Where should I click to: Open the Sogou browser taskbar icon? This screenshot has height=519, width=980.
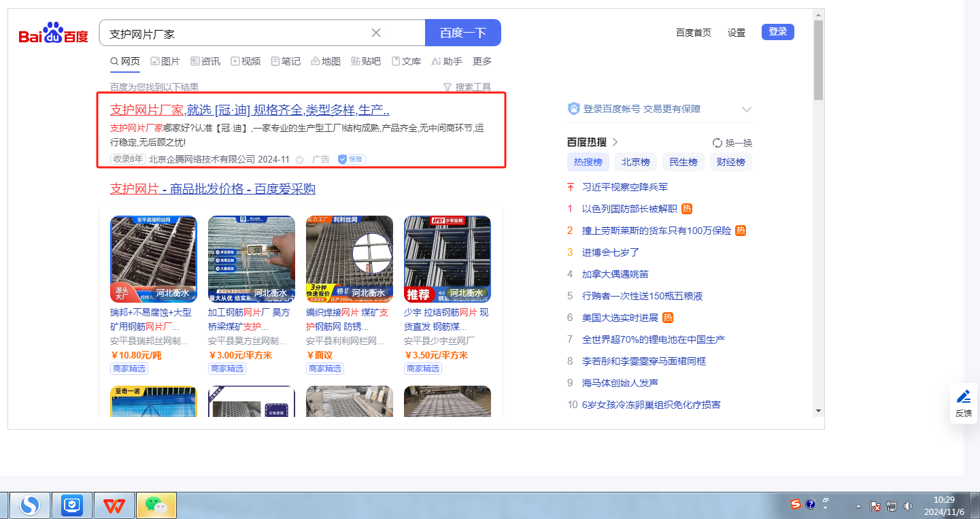[29, 505]
